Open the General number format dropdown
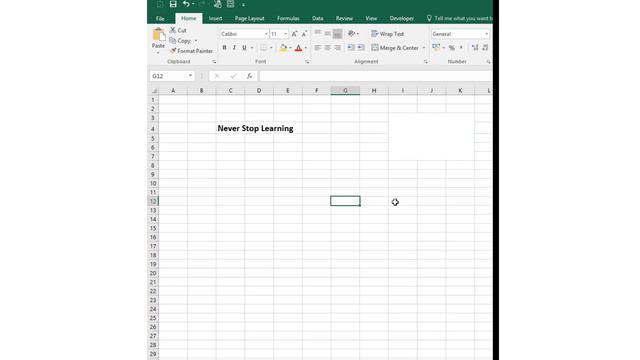Screen dimensions: 640x360 (x=486, y=34)
